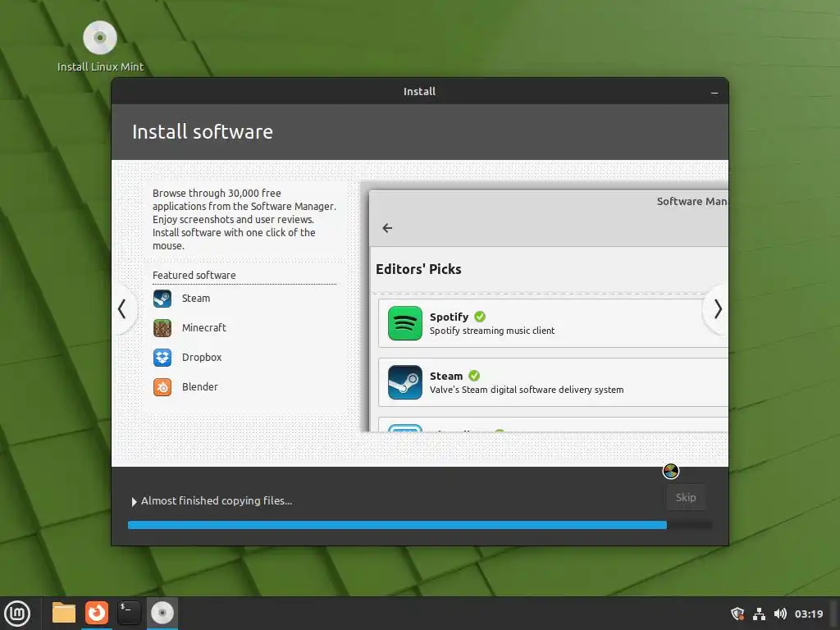Click the Skip button

pos(686,498)
